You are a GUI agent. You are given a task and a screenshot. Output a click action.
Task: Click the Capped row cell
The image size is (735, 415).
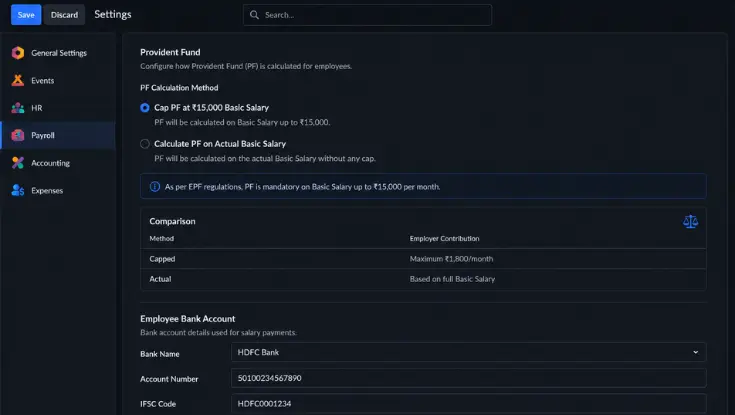(x=162, y=259)
